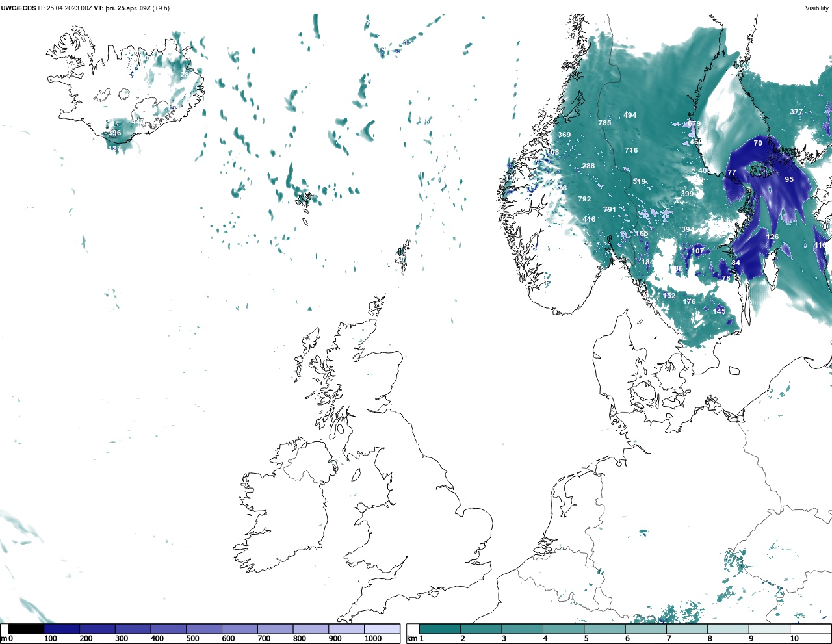
Task: Click the '(+9 h)' forecast offset text
Action: coord(161,8)
